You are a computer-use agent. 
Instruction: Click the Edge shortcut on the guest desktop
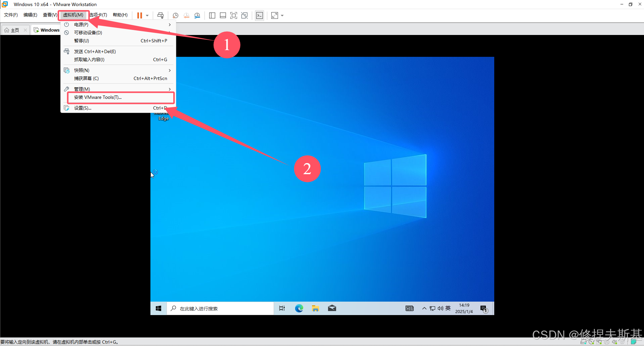163,116
